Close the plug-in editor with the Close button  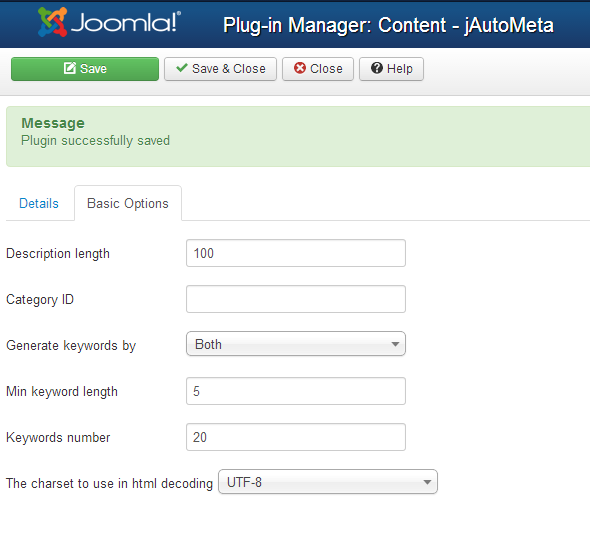(318, 69)
